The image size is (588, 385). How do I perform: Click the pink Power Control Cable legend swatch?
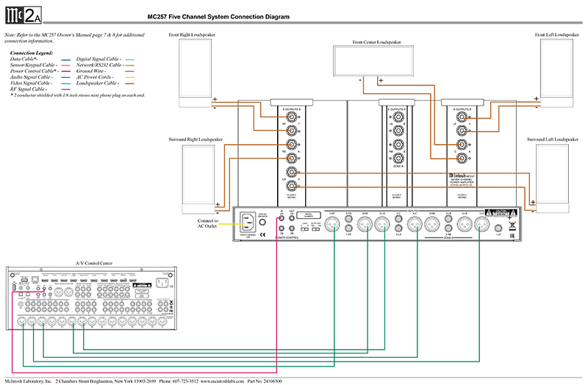pos(65,71)
